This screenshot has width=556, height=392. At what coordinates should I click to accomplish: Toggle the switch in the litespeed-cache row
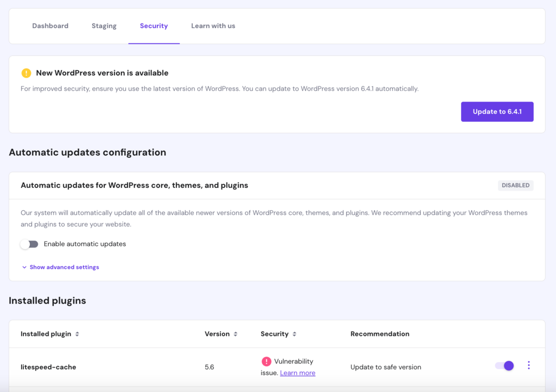click(x=504, y=365)
